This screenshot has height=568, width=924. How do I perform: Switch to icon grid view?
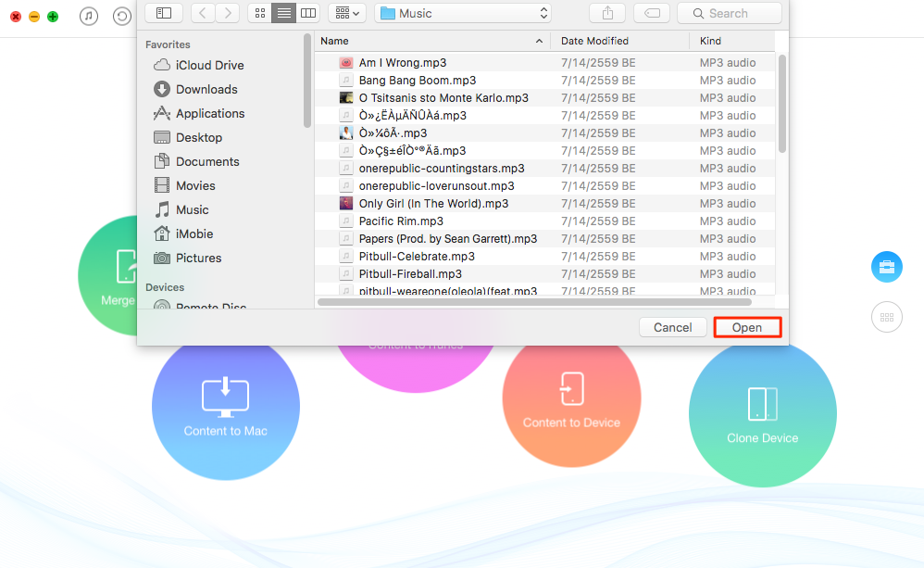click(260, 13)
